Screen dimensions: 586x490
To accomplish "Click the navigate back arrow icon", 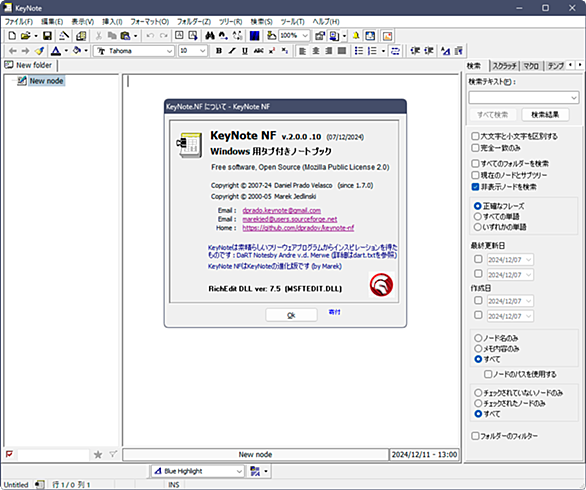I will coord(12,51).
